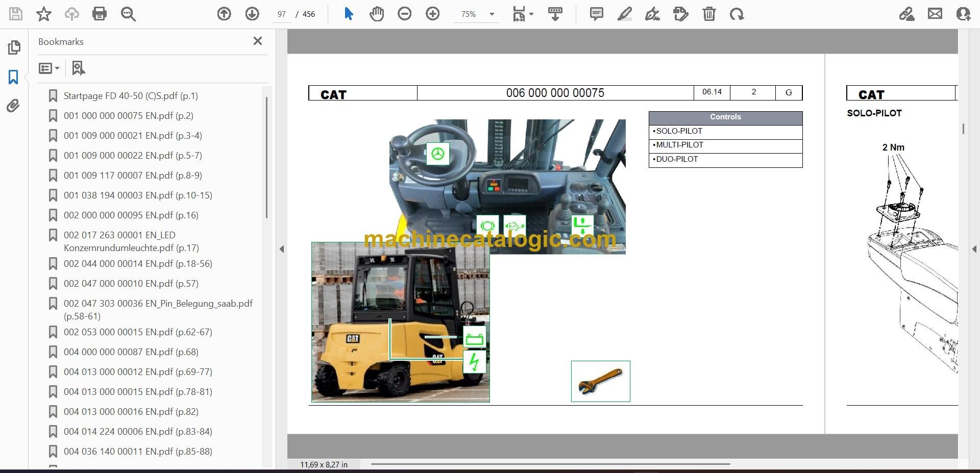This screenshot has height=473, width=980.
Task: Click the horizontal document scrollbar
Action: tap(550, 464)
